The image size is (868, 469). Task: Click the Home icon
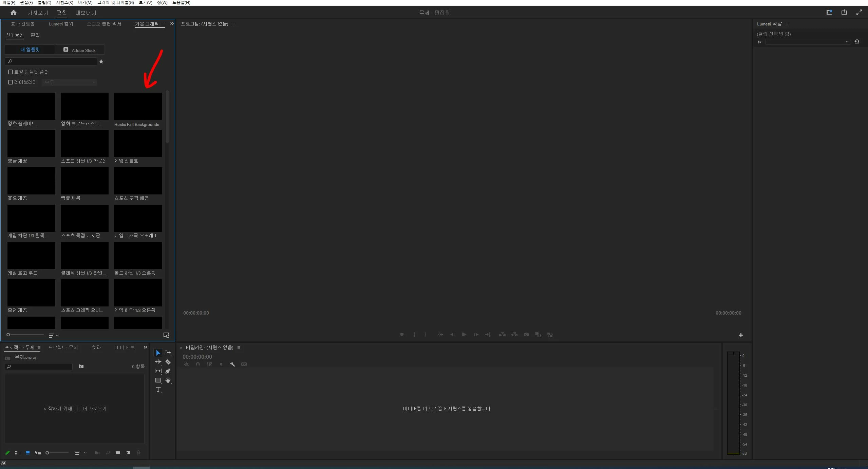pos(14,13)
